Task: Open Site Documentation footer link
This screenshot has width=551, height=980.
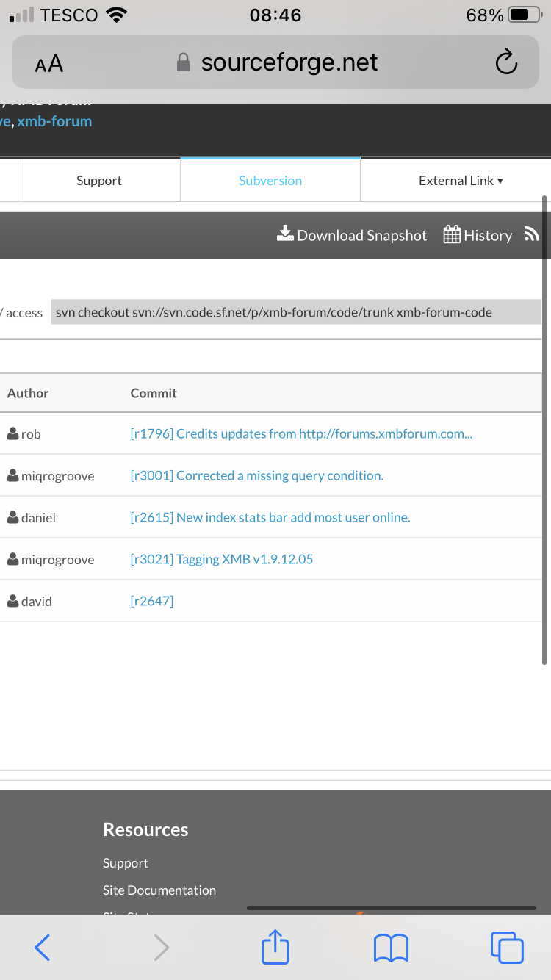Action: click(x=159, y=890)
